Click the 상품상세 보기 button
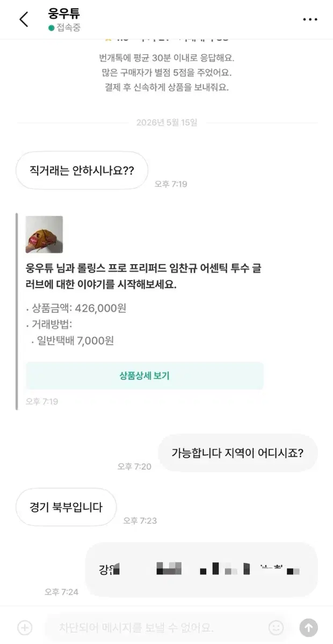The height and width of the screenshot is (644, 333). (x=144, y=376)
